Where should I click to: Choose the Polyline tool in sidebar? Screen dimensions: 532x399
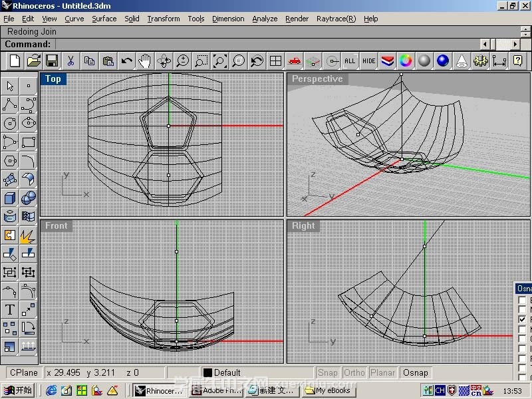pyautogui.click(x=10, y=104)
